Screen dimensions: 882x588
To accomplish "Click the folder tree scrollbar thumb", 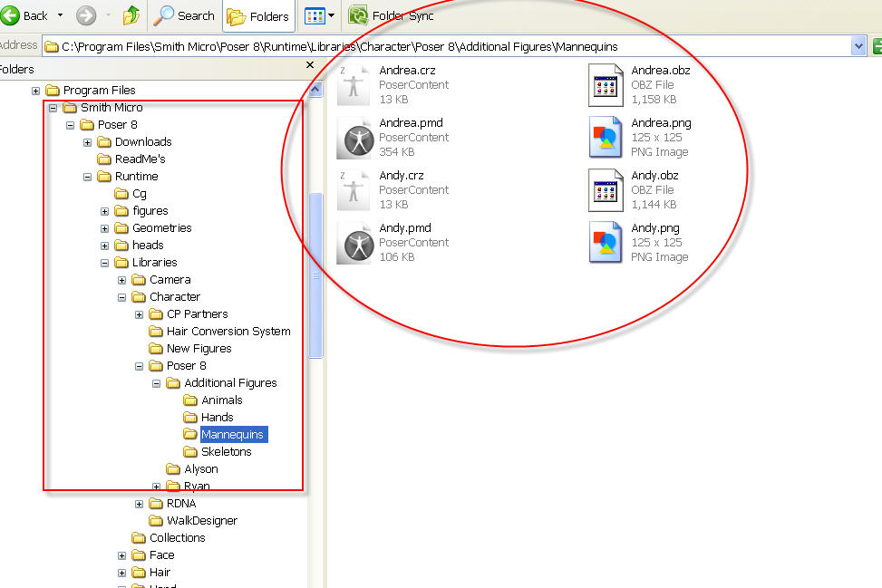I will click(x=315, y=275).
